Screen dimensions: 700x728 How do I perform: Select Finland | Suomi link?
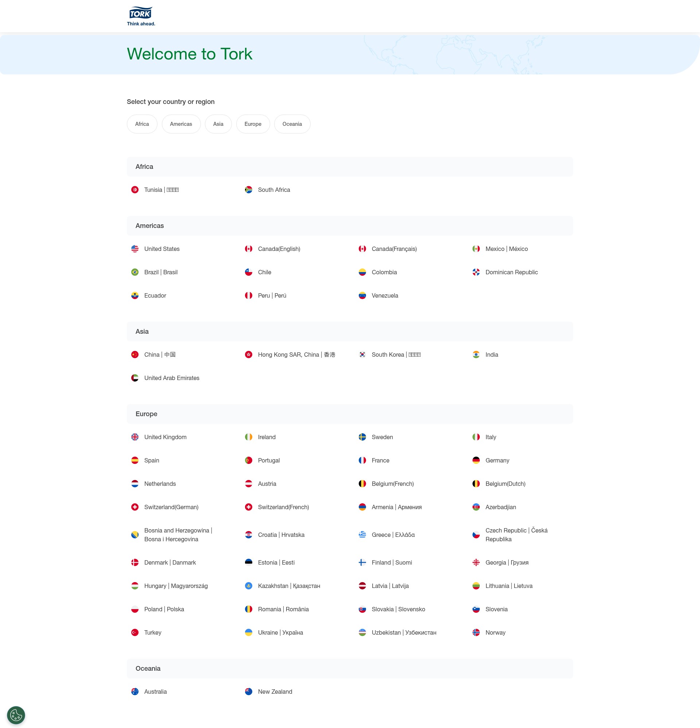392,563
